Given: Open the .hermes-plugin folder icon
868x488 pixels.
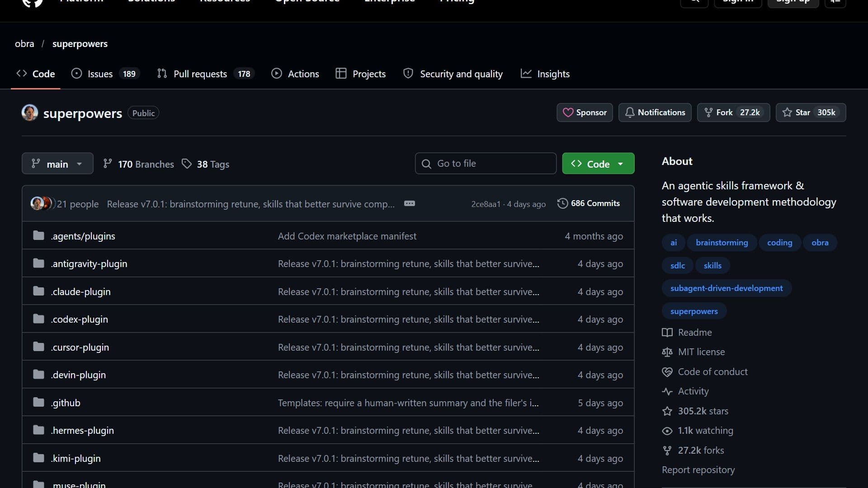Looking at the screenshot, I should click(39, 430).
